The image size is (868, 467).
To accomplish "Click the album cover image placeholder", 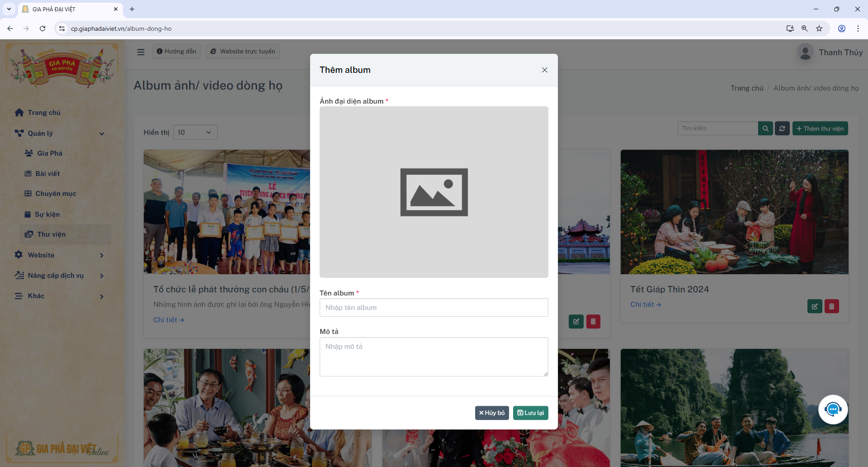I will pyautogui.click(x=434, y=192).
